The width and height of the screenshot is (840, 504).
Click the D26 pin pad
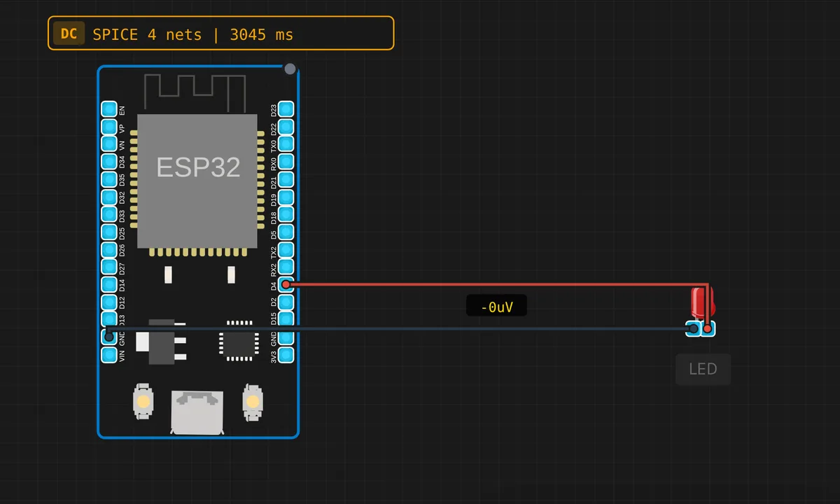pyautogui.click(x=109, y=249)
